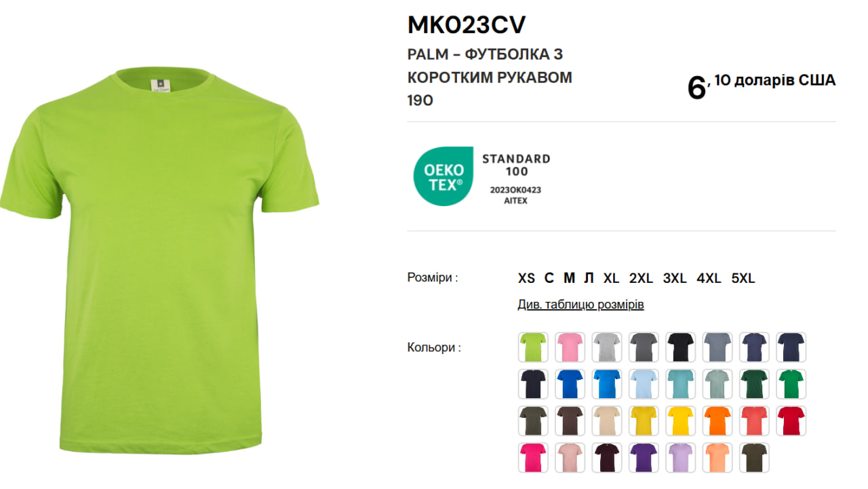The height and width of the screenshot is (489, 868).
Task: Pick the light grey t-shirt swatch
Action: click(x=606, y=347)
